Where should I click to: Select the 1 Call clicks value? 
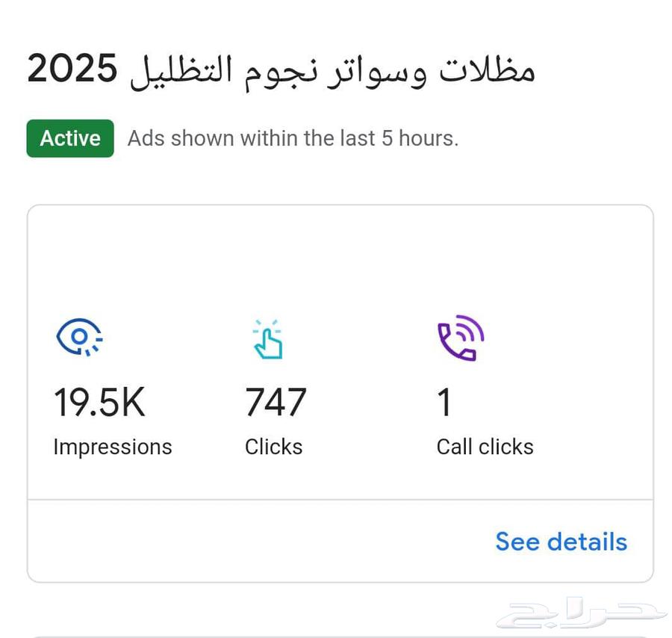click(x=444, y=401)
